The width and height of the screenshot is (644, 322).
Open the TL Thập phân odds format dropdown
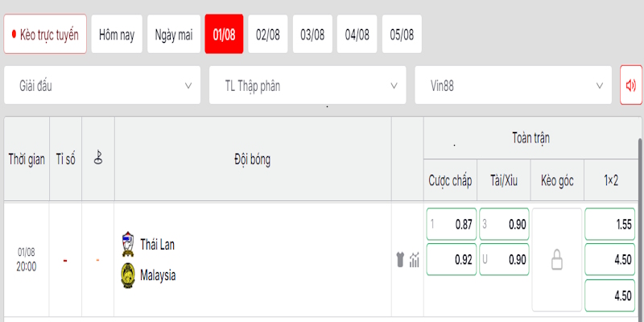(x=308, y=85)
